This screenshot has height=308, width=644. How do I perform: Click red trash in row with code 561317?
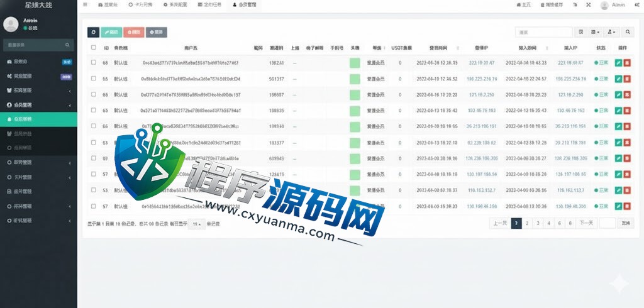click(627, 79)
